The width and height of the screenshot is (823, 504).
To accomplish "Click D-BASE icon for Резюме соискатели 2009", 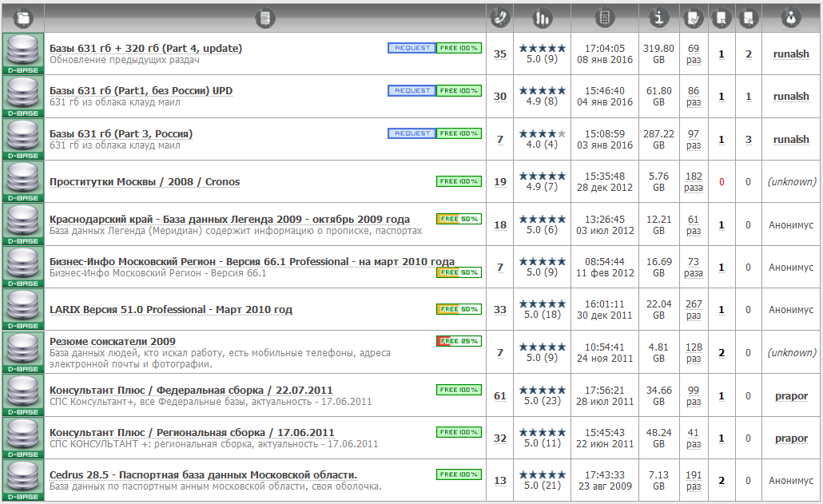I will pyautogui.click(x=23, y=352).
